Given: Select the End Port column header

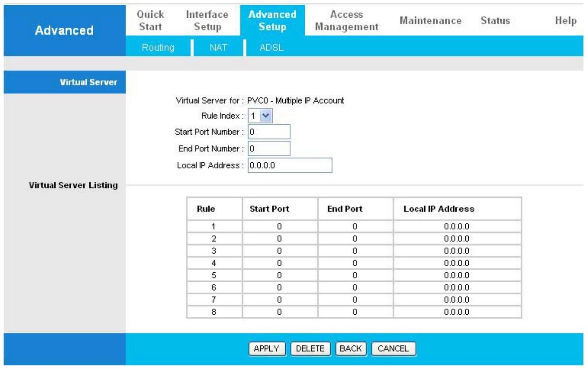Looking at the screenshot, I should click(356, 209).
